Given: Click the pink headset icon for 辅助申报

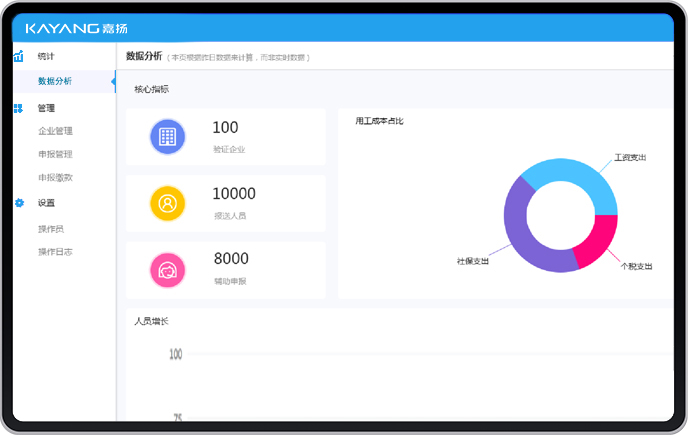Looking at the screenshot, I should coord(167,270).
